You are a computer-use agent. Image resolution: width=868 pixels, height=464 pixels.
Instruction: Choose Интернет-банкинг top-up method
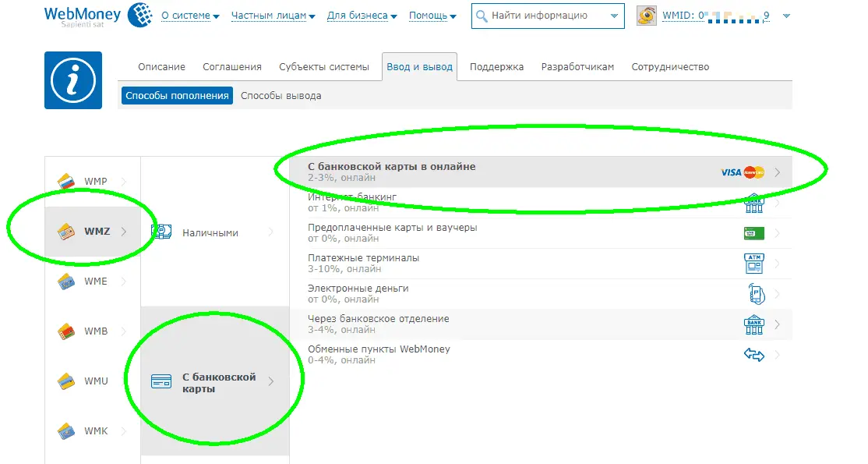pyautogui.click(x=540, y=202)
